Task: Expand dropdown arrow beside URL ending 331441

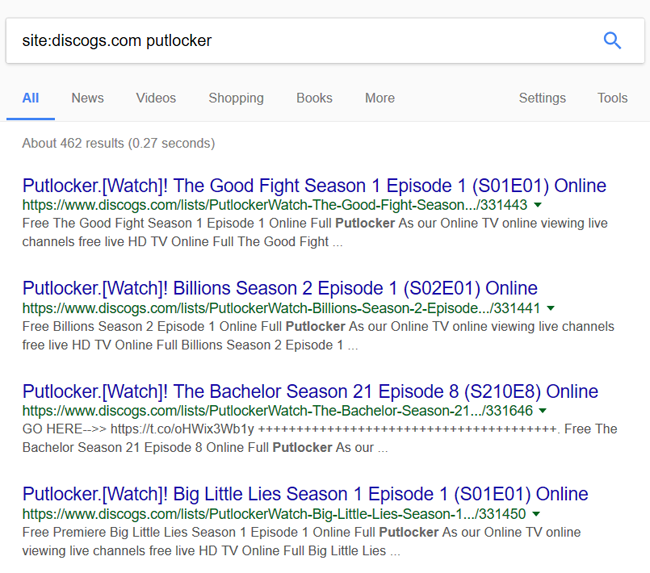Action: coord(551,308)
